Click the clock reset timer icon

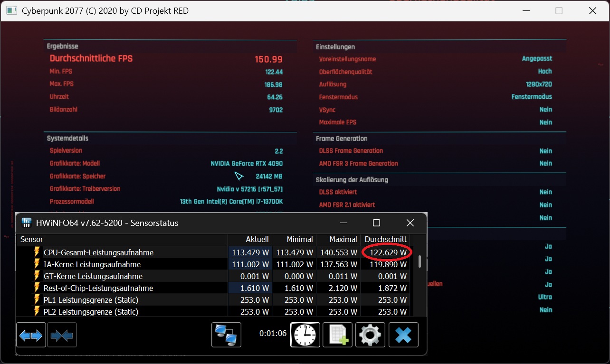(305, 335)
